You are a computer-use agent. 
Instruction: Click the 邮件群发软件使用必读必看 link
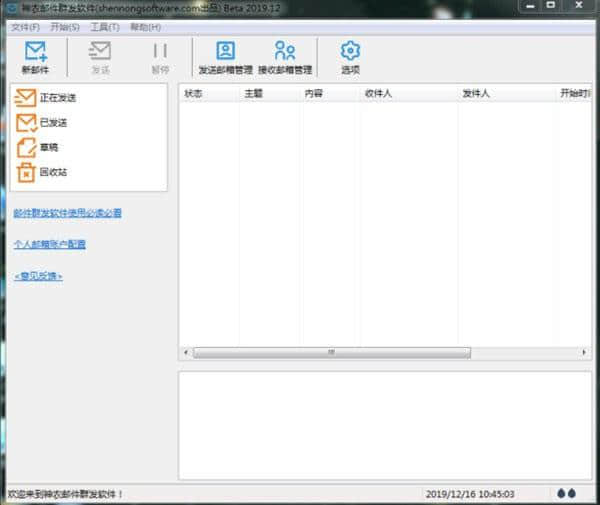point(68,213)
